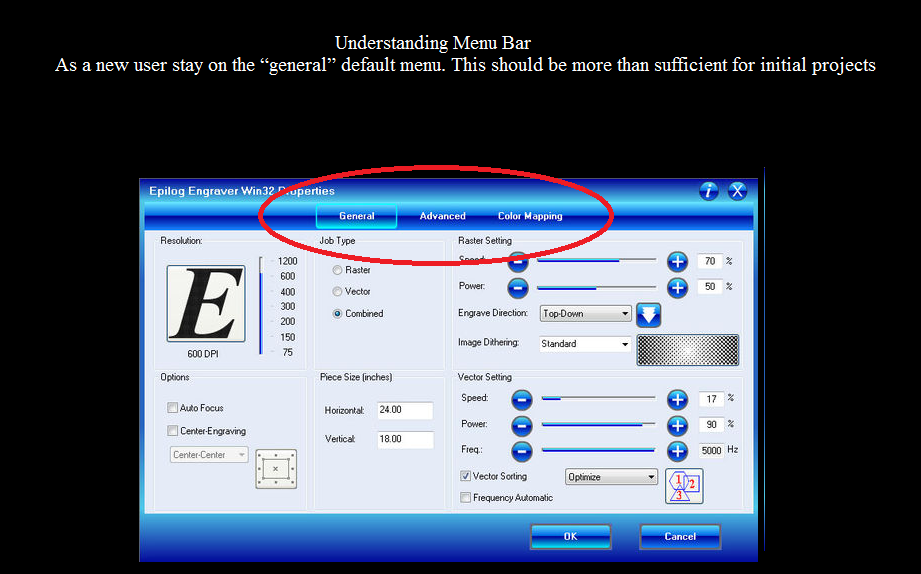Screen dimensions: 921x574
Task: Select the 300 resolution mark
Action: 287,307
